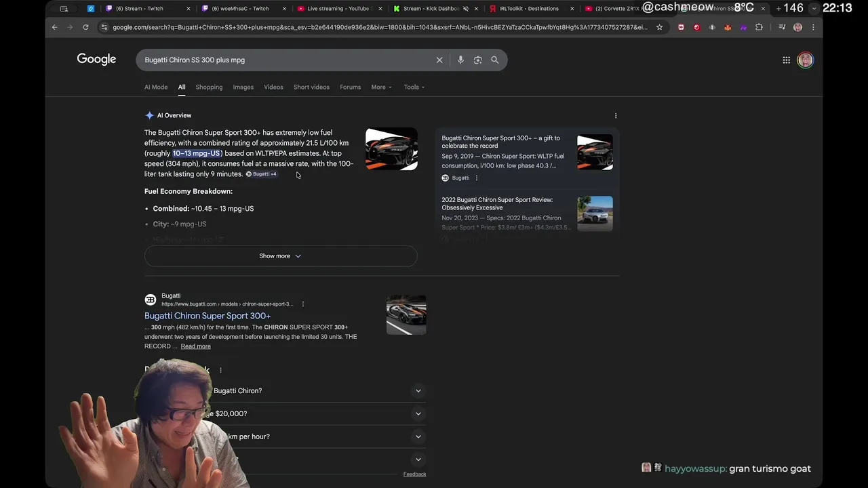Switch to the AI Mode tab
This screenshot has width=868, height=488.
(x=156, y=87)
